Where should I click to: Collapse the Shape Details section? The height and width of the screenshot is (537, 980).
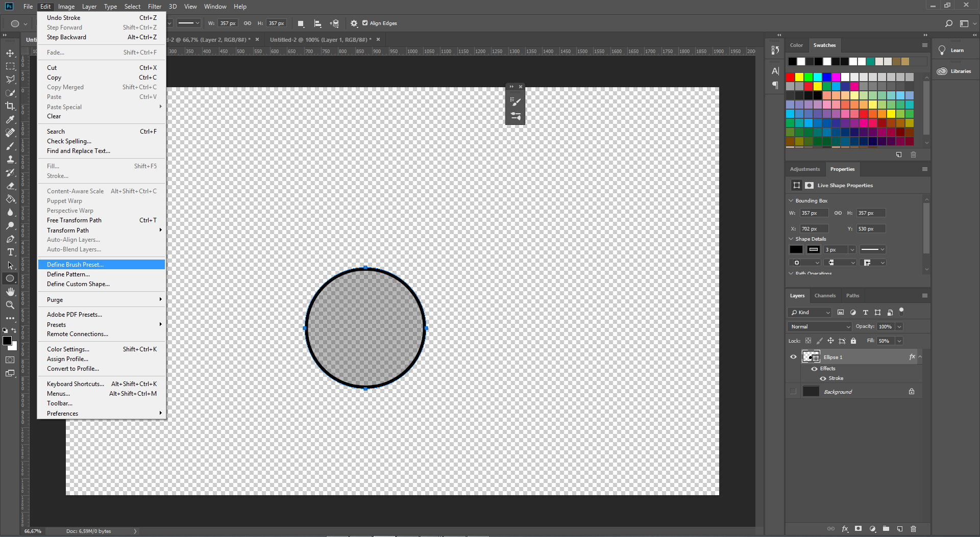pos(791,239)
